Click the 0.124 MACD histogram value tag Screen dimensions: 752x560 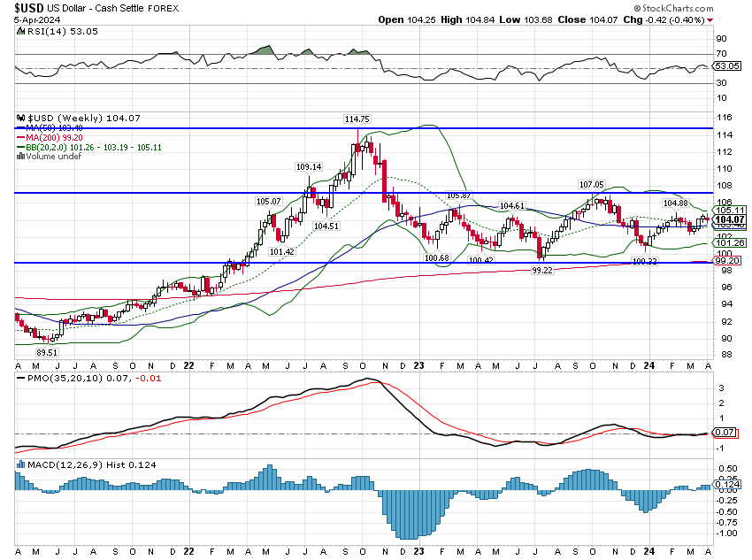727,484
